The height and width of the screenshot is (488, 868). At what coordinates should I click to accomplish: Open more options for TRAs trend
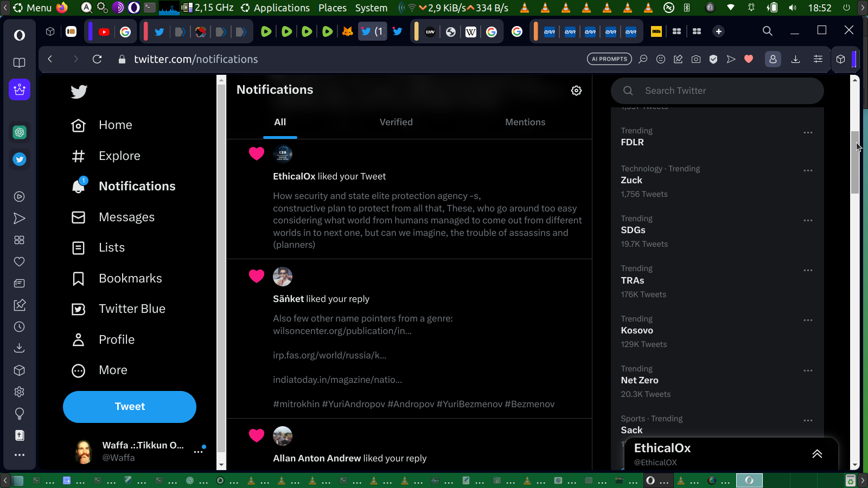tap(808, 271)
